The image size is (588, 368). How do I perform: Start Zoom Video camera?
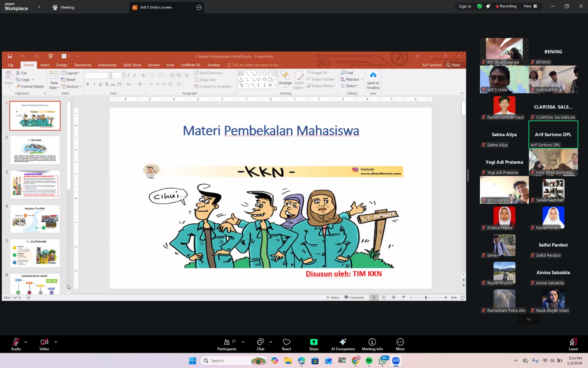44,344
